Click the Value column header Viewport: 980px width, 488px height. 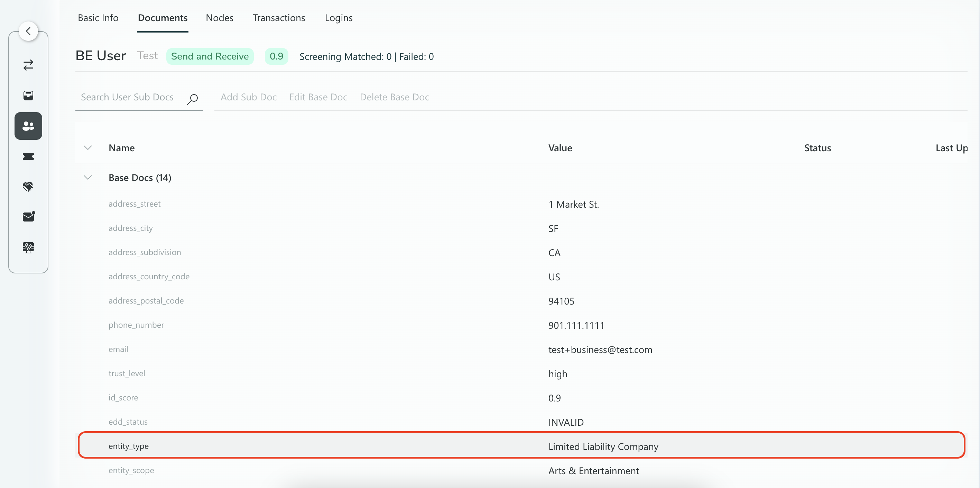tap(560, 148)
